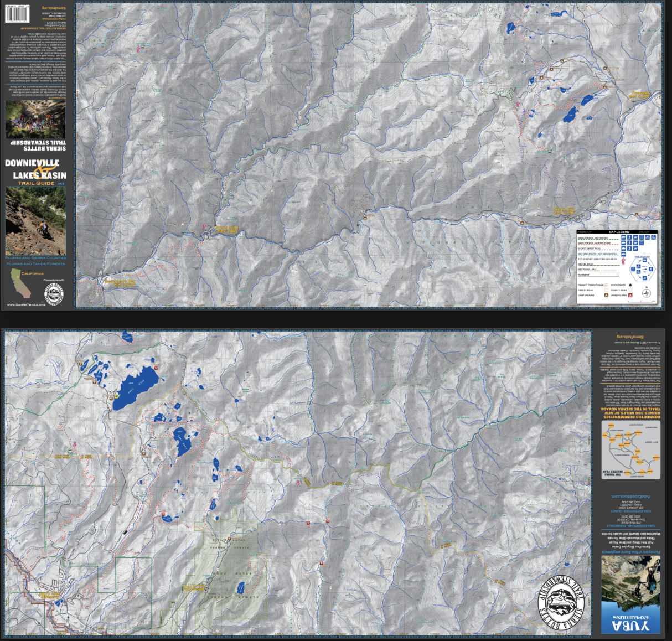Image resolution: width=672 pixels, height=641 pixels.
Task: Click the Plumas and Tahoe Forests text
Action: tap(35, 263)
